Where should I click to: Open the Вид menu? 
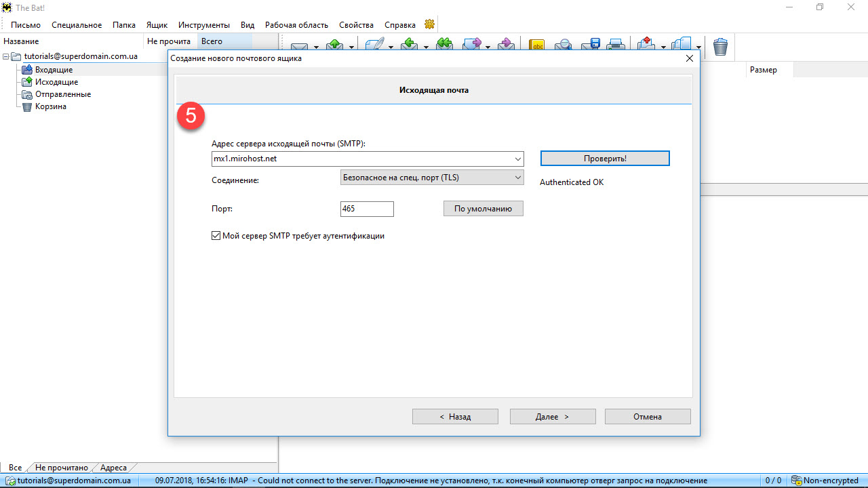pos(248,25)
